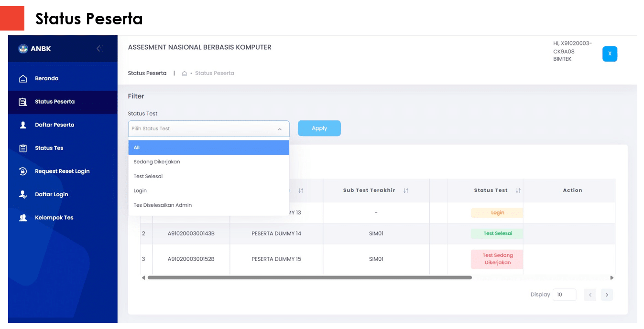Click the Request Reset Login lock icon
Viewport: 644px width, 329px height.
click(x=22, y=171)
